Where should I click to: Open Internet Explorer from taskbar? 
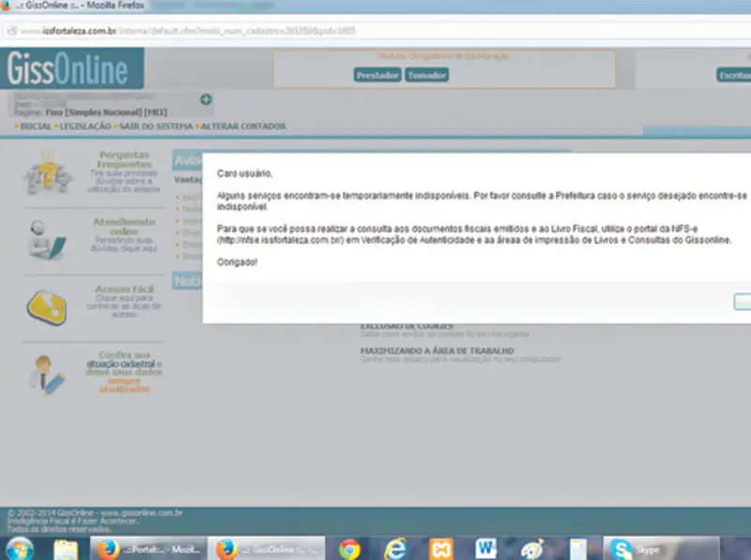coord(394,549)
